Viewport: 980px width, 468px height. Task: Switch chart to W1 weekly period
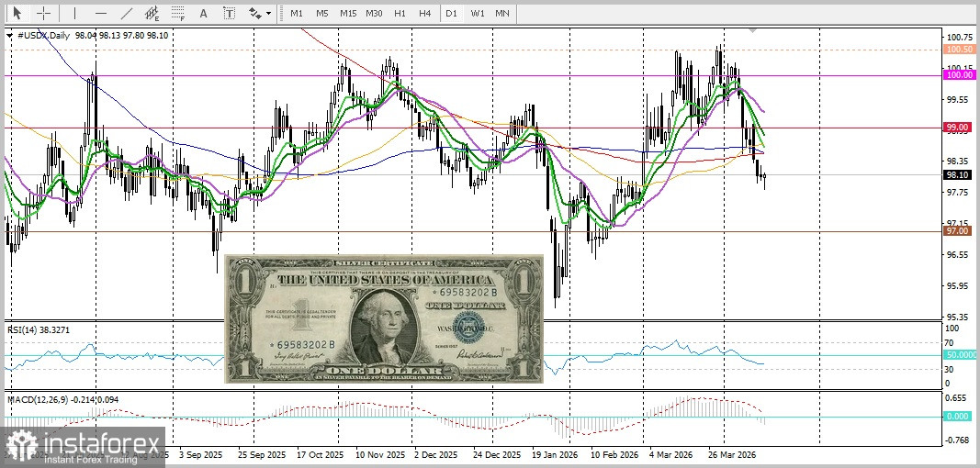coord(477,14)
